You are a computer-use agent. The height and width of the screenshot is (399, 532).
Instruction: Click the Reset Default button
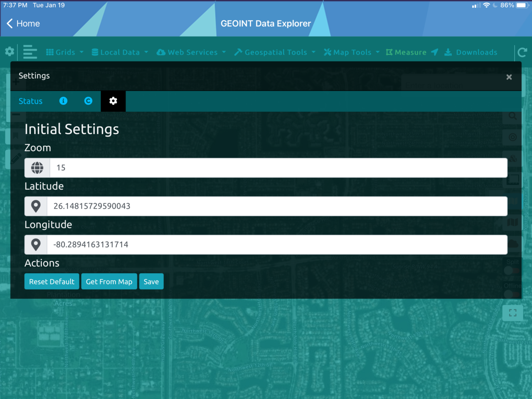[x=52, y=281]
